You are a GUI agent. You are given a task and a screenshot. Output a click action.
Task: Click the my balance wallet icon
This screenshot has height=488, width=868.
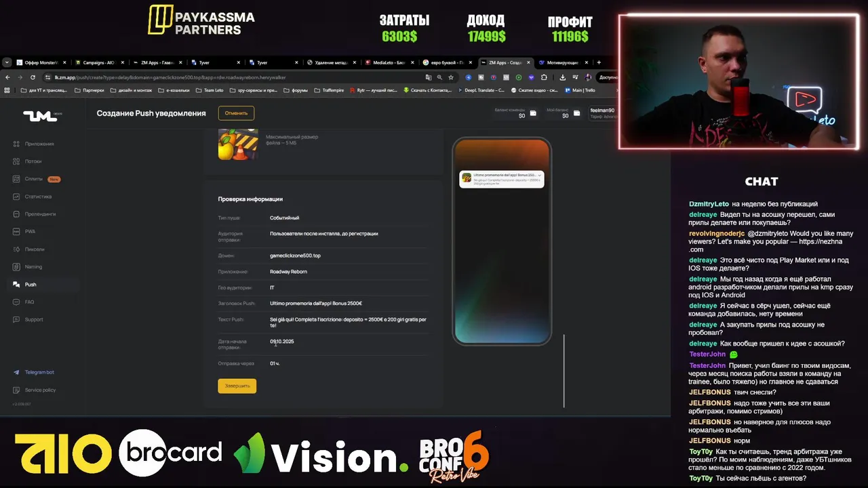click(x=576, y=113)
